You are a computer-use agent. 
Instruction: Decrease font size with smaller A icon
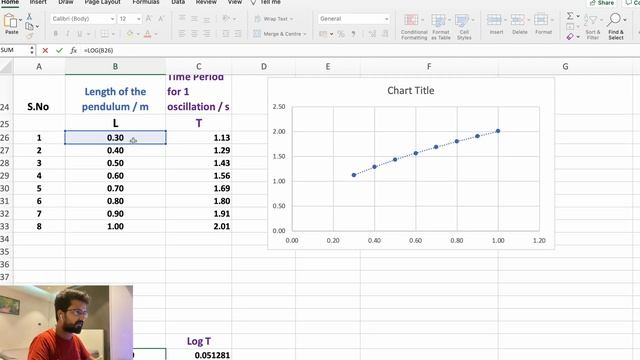pos(161,19)
